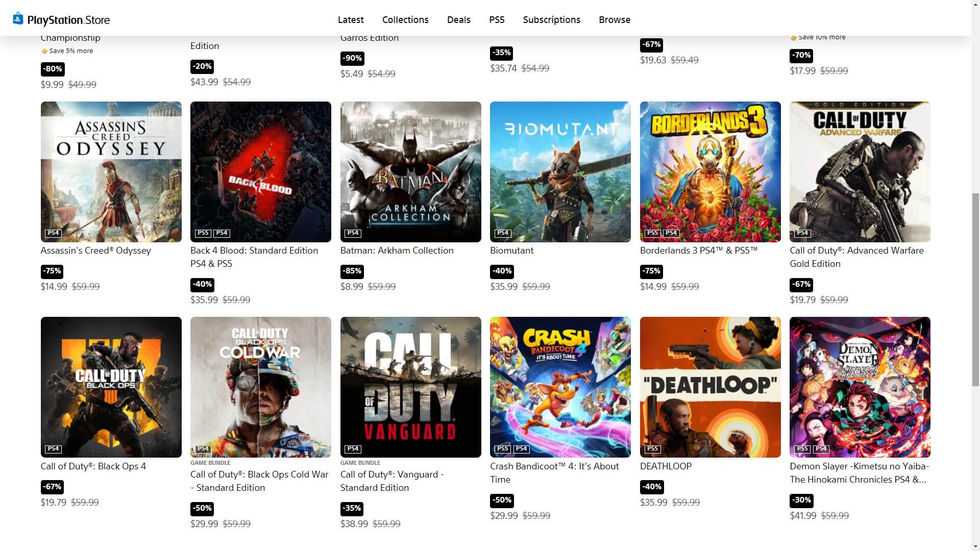Open the Latest menu item
The height and width of the screenshot is (551, 980).
click(351, 20)
